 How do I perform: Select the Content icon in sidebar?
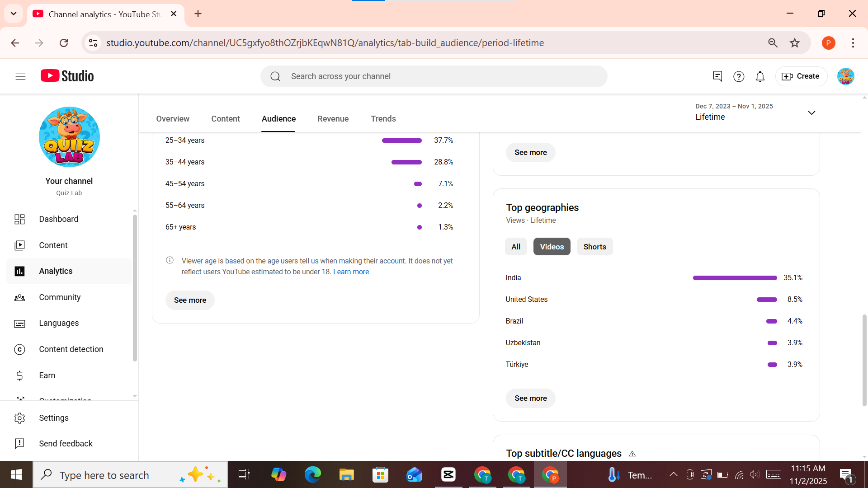point(20,245)
